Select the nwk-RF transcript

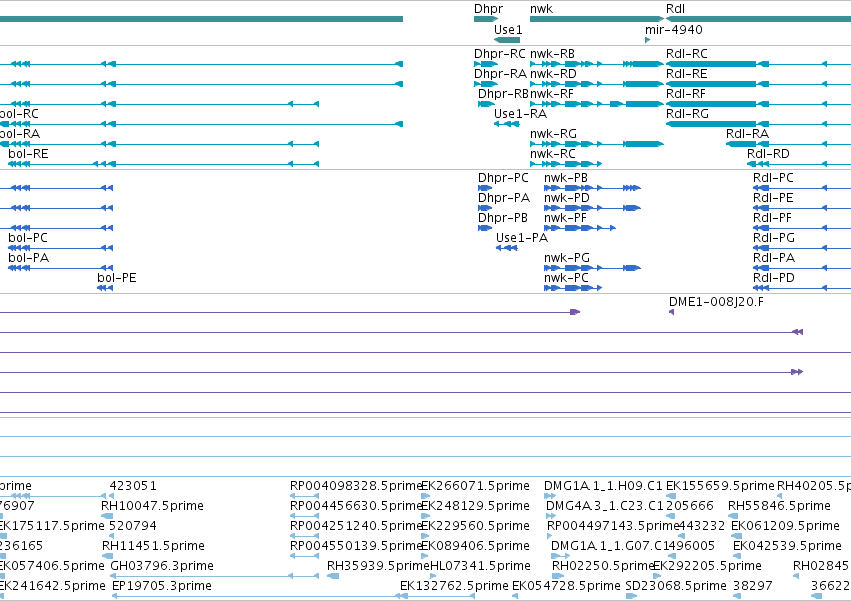[x=596, y=104]
